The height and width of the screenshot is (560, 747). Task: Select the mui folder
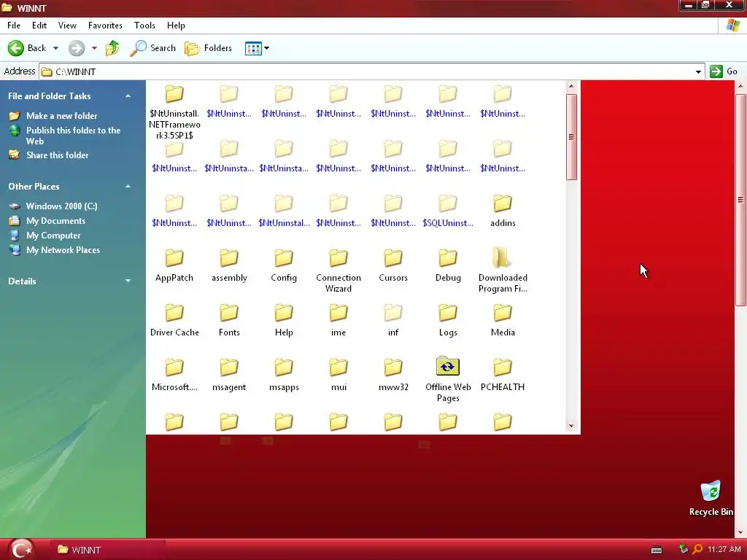338,374
